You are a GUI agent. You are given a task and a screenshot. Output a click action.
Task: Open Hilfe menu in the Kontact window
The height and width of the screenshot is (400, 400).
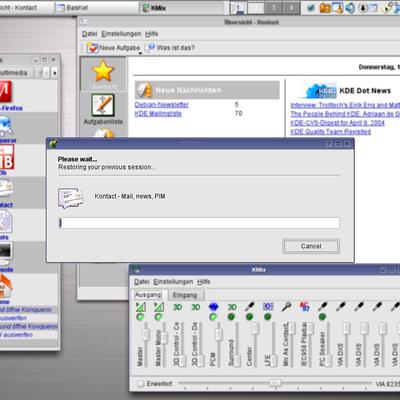151,34
